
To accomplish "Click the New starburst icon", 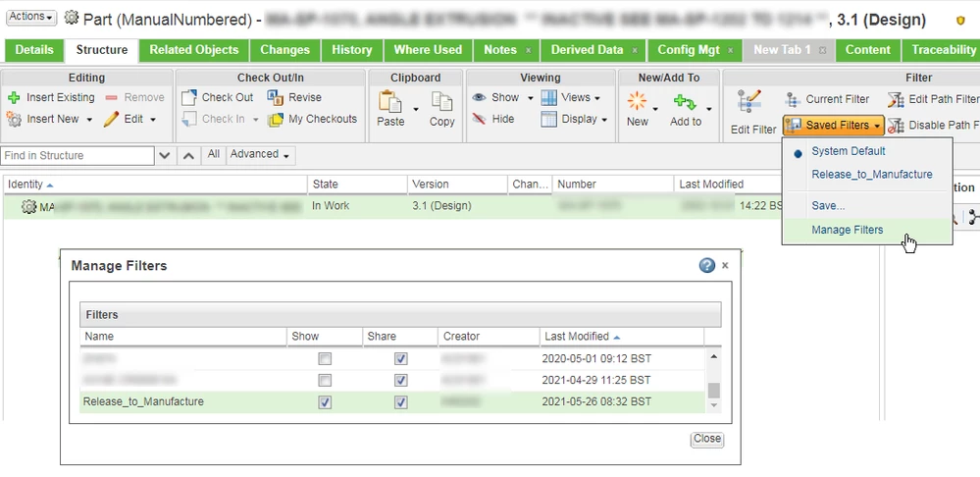I will pyautogui.click(x=637, y=101).
